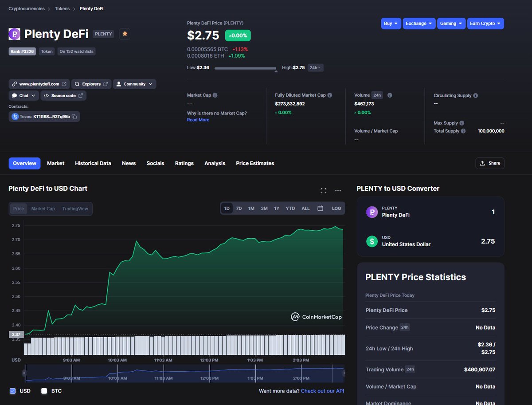Toggle the USD chart series checkbox
The image size is (532, 405).
(x=12, y=391)
